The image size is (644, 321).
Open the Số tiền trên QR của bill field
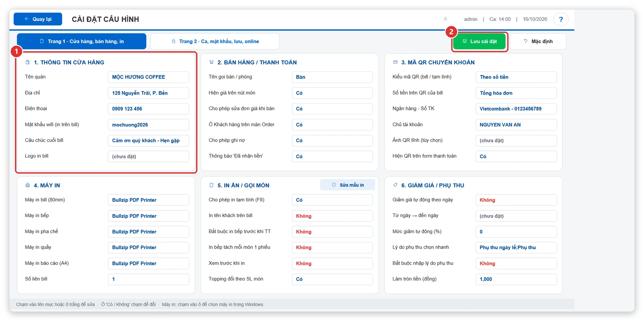pos(516,93)
